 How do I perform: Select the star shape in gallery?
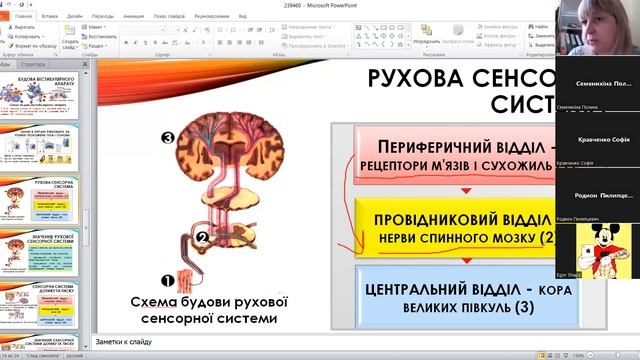400,44
